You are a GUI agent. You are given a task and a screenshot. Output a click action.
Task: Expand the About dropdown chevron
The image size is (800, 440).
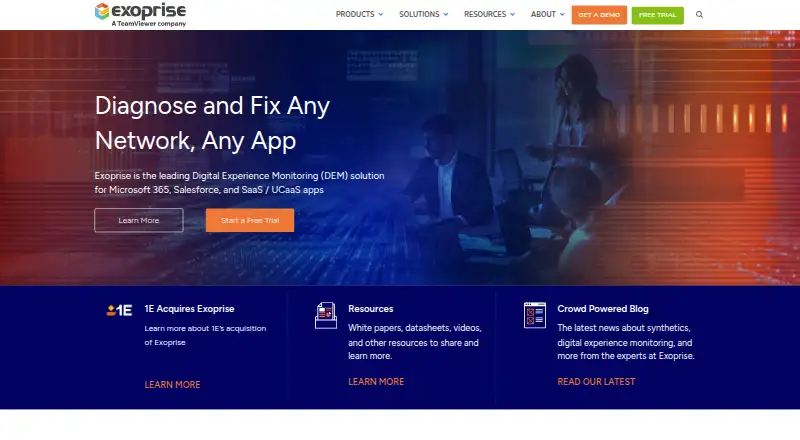pyautogui.click(x=562, y=15)
